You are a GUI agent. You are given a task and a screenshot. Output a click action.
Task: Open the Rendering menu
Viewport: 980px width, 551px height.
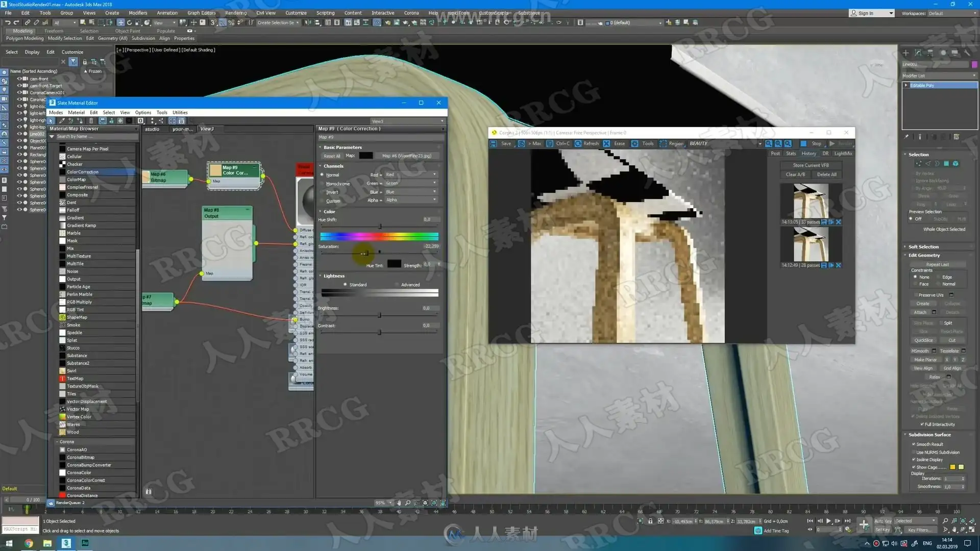point(235,13)
